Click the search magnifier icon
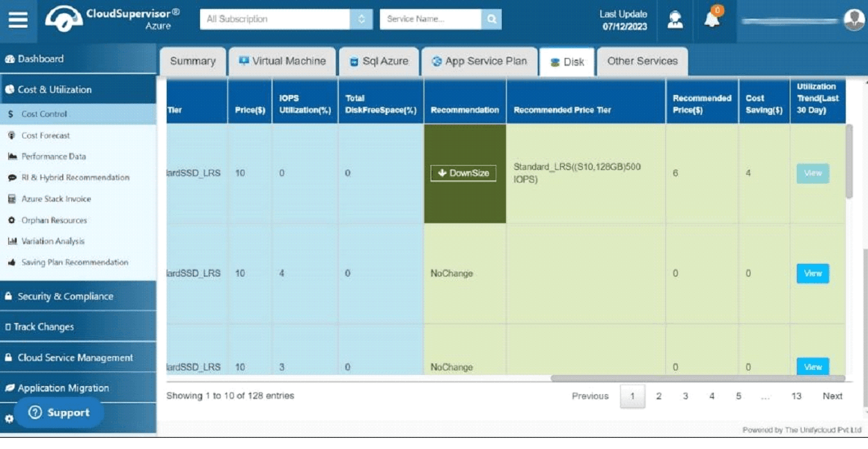This screenshot has width=868, height=449. 491,19
